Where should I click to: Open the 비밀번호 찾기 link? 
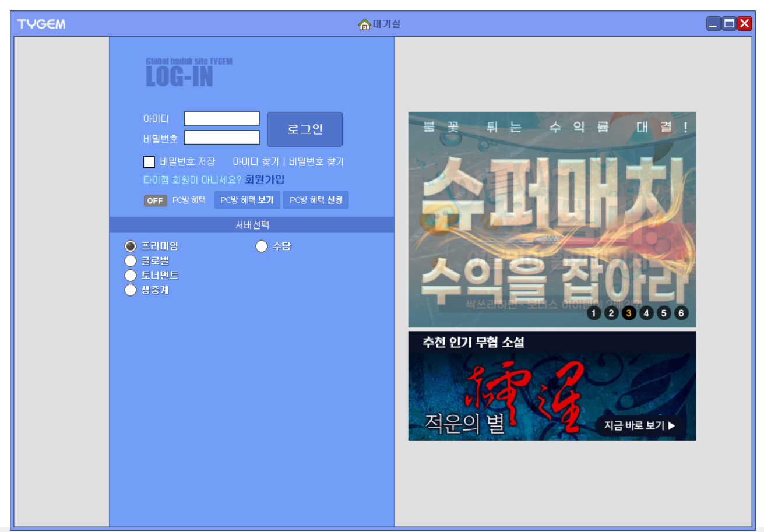tap(316, 162)
